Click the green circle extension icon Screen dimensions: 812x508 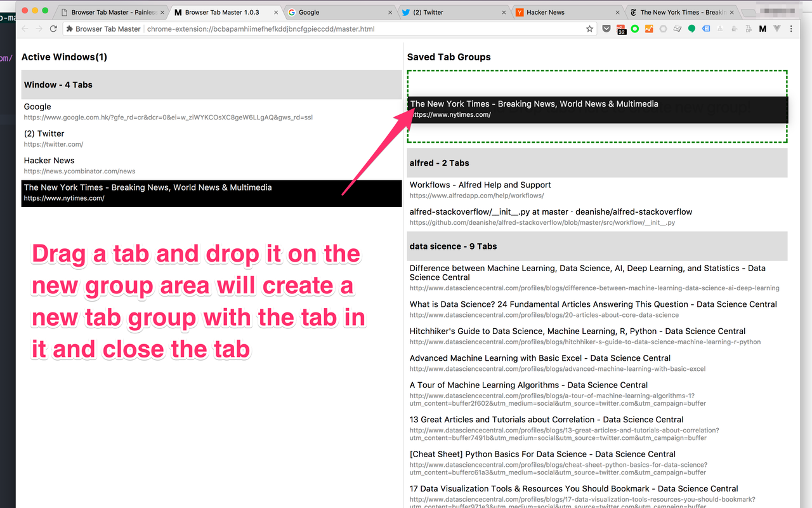coord(636,29)
